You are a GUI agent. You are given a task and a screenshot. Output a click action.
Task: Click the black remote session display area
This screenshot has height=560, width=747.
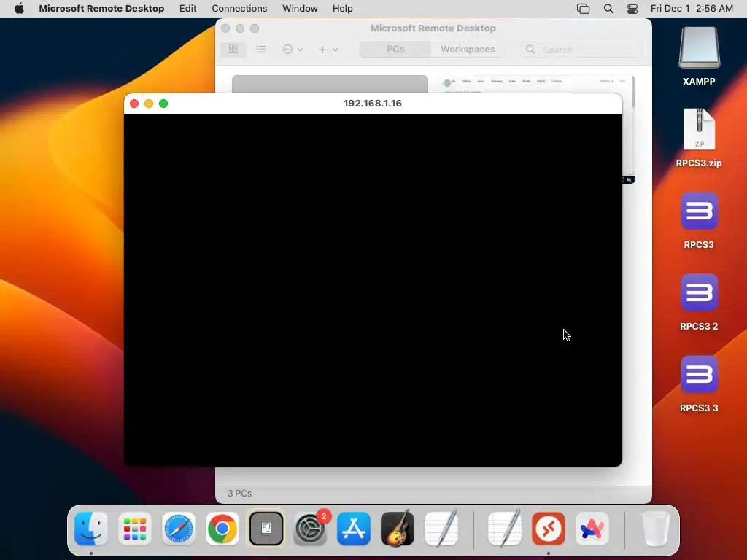pos(373,289)
